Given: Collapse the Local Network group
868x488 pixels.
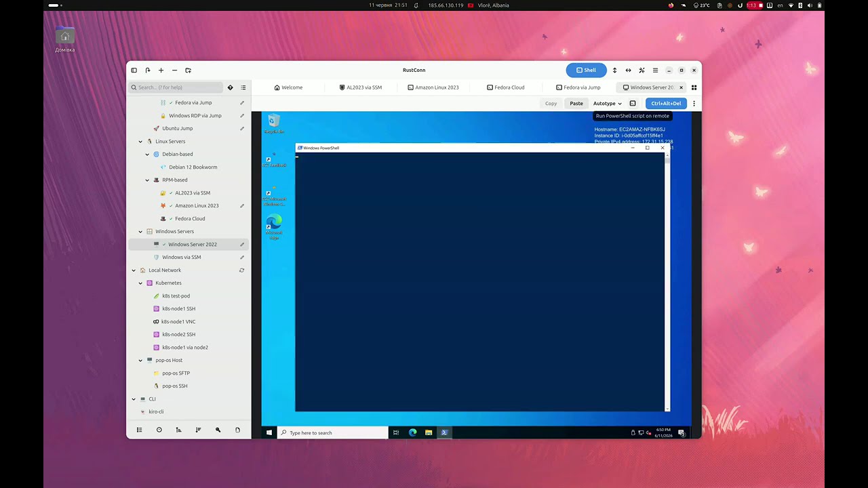Looking at the screenshot, I should (x=134, y=270).
